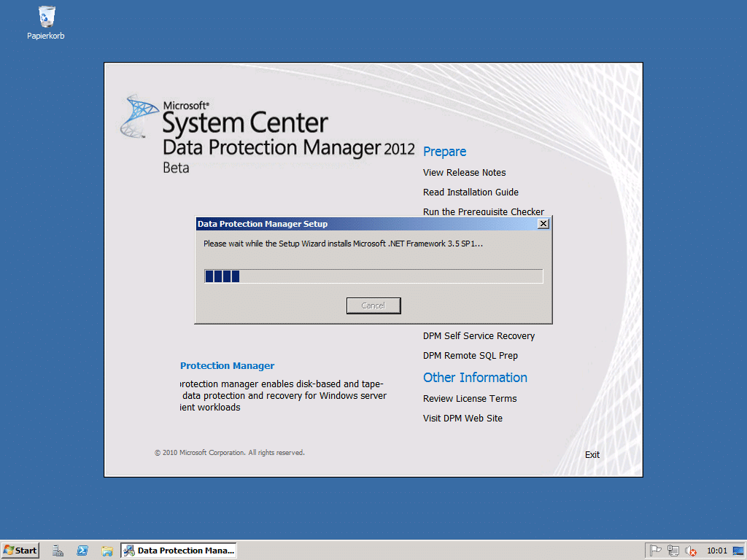Image resolution: width=747 pixels, height=560 pixels.
Task: Click the Other Information heading
Action: (475, 378)
